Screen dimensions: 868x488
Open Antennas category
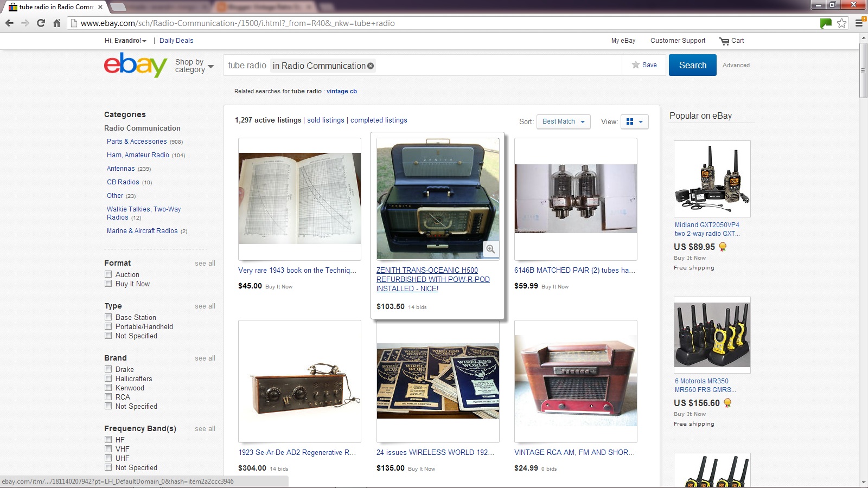[120, 169]
